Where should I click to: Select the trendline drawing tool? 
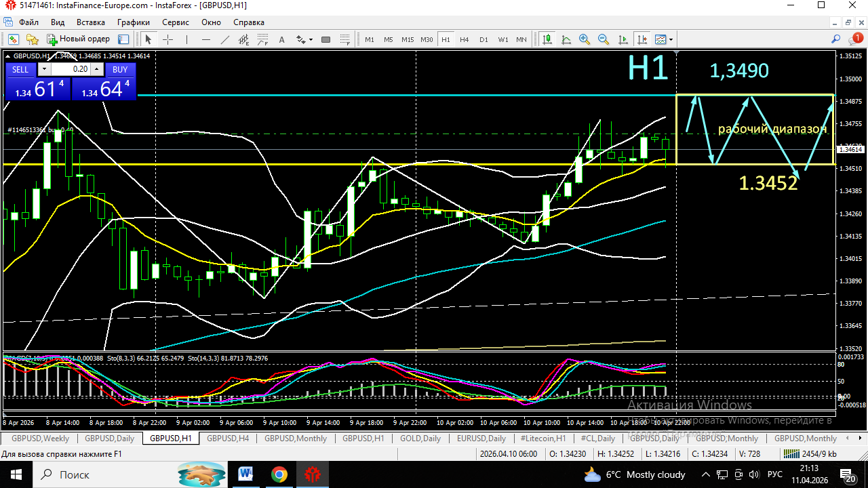[x=224, y=39]
